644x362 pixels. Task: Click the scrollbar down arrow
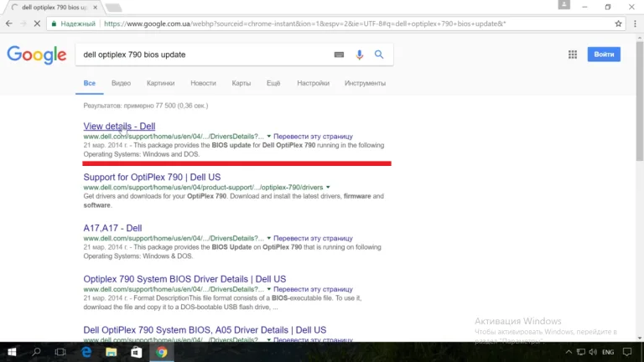point(640,339)
